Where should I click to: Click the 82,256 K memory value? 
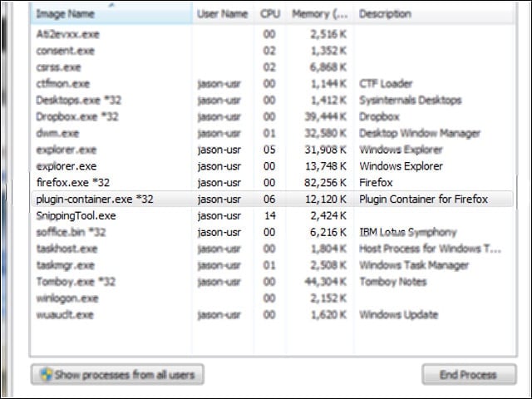(325, 183)
